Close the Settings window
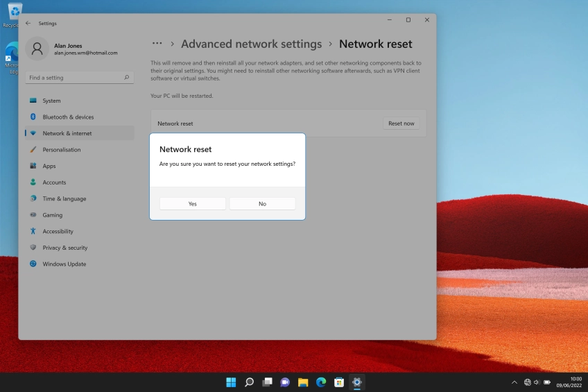The width and height of the screenshot is (588, 392). pyautogui.click(x=426, y=20)
